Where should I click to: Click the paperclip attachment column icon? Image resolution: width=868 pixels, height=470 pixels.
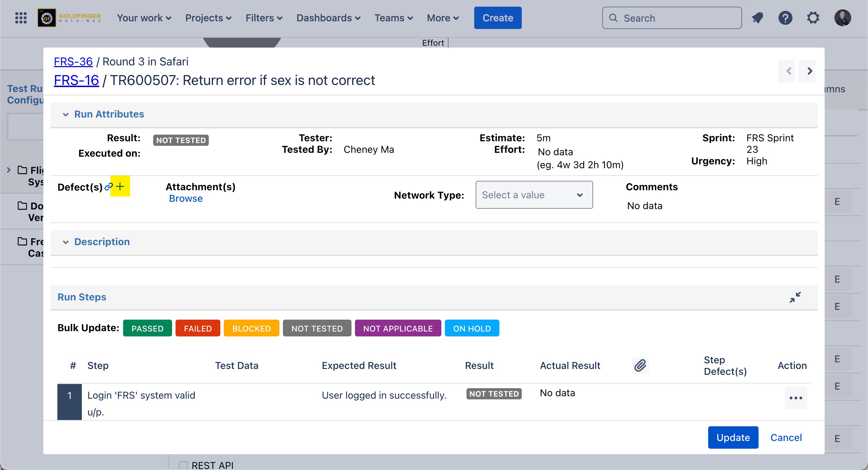640,365
